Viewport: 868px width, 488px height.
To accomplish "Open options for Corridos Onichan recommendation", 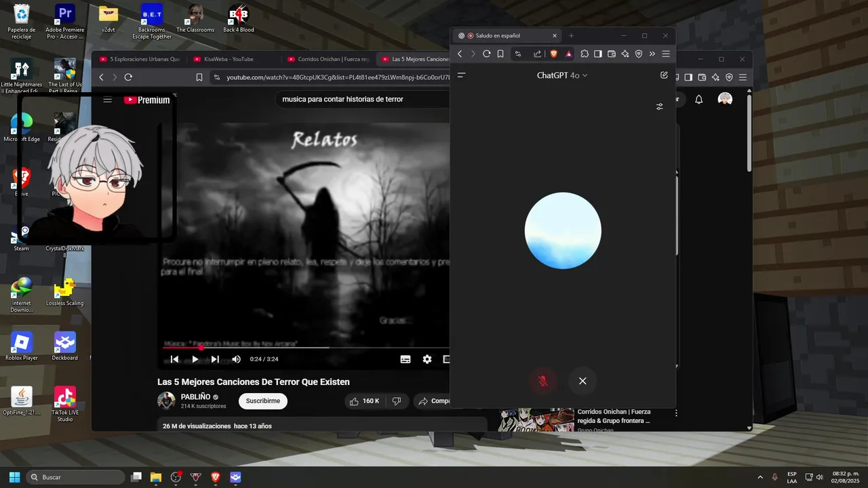I will pos(675,413).
